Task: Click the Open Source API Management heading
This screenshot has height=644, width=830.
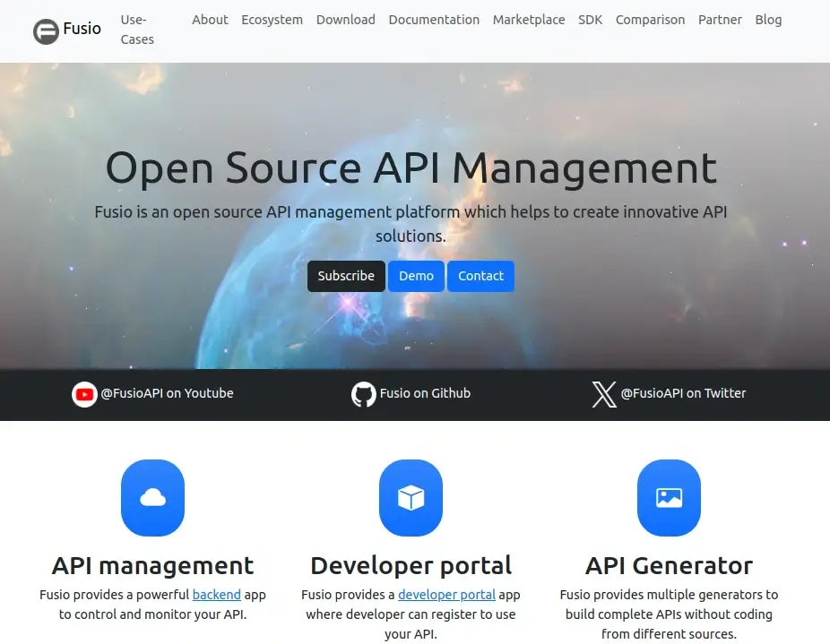Action: click(x=411, y=167)
